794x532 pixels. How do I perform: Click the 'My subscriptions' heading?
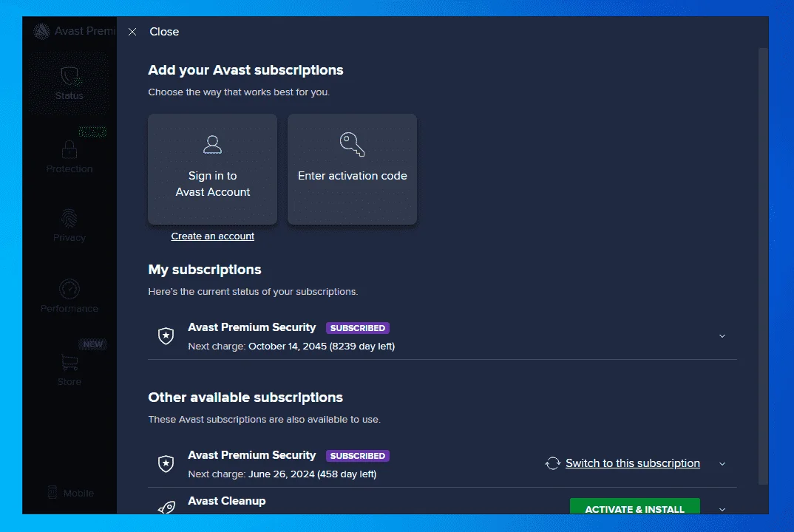pyautogui.click(x=205, y=270)
